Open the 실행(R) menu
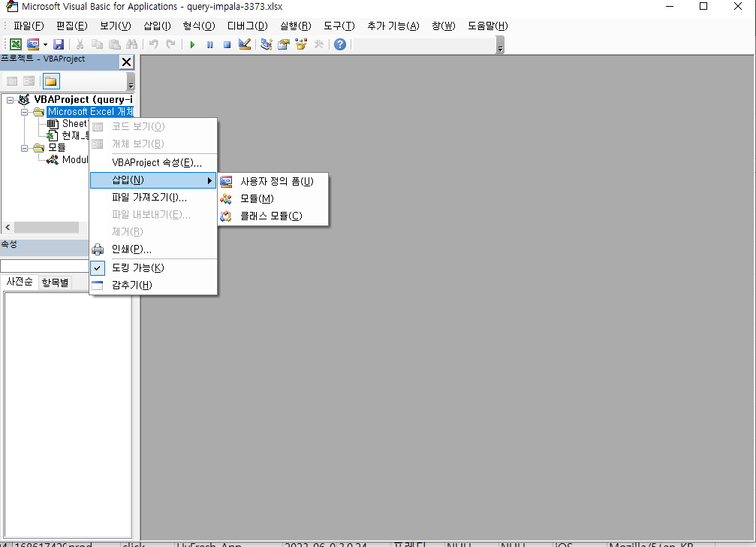The height and width of the screenshot is (547, 756). click(296, 26)
